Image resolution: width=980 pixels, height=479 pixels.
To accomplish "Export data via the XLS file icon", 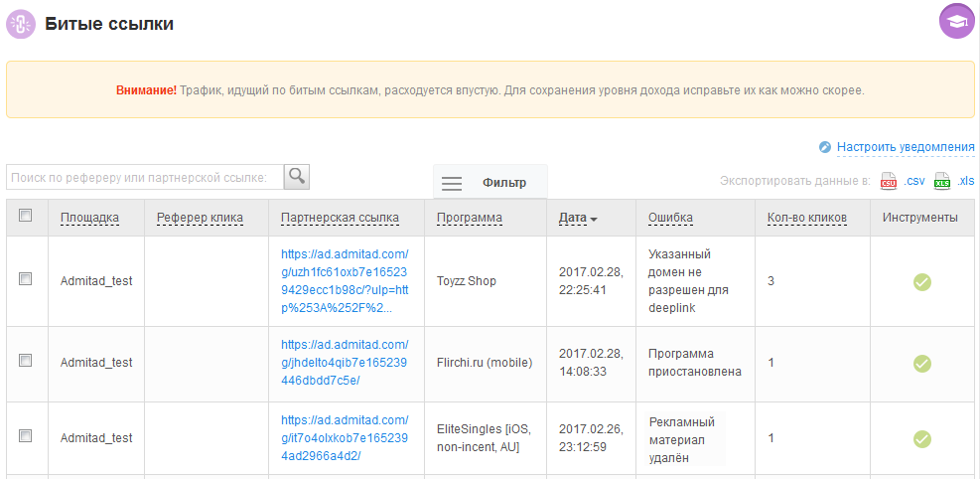I will pos(942,181).
